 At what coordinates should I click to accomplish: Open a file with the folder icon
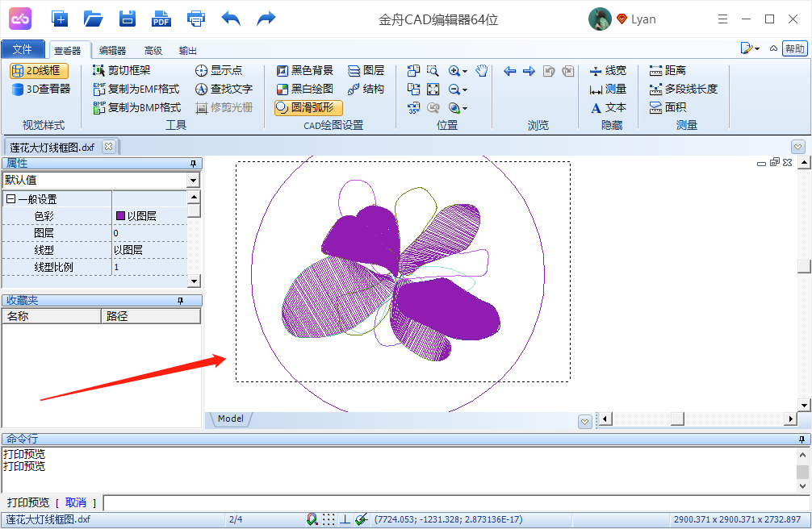point(94,19)
